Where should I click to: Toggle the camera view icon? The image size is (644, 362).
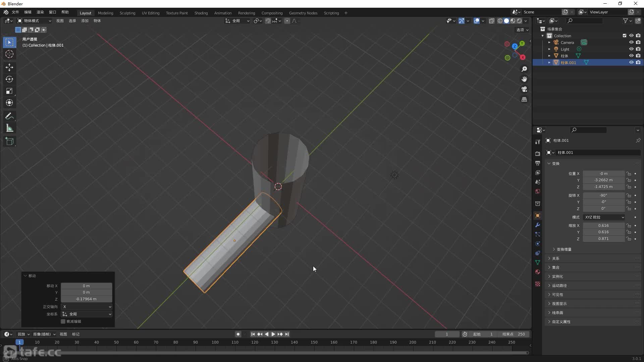pos(524,89)
